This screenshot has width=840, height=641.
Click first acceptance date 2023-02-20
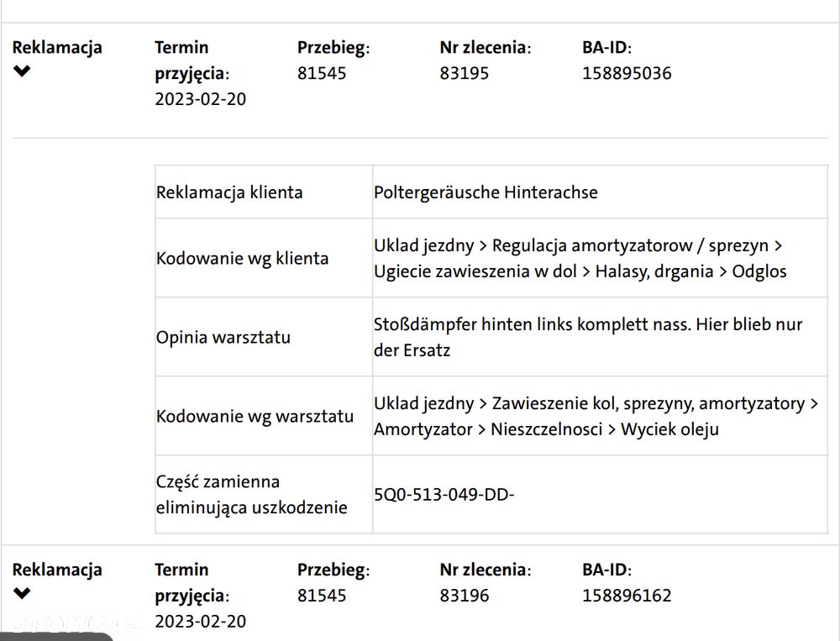[x=201, y=99]
